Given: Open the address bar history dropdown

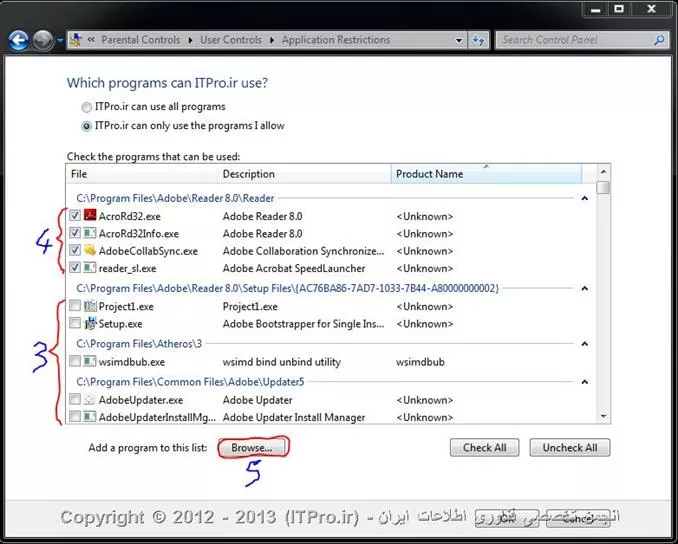Looking at the screenshot, I should 459,40.
